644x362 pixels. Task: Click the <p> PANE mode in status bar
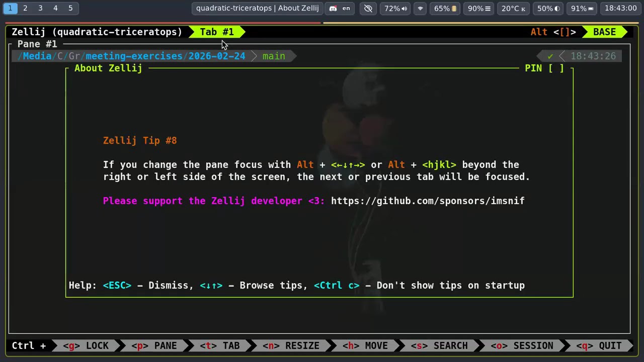pyautogui.click(x=154, y=345)
